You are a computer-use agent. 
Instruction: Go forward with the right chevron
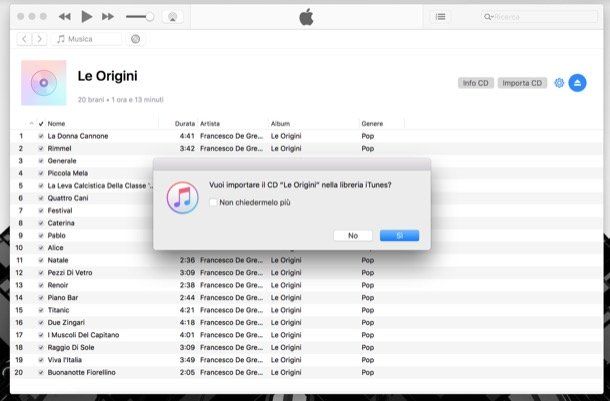[39, 39]
